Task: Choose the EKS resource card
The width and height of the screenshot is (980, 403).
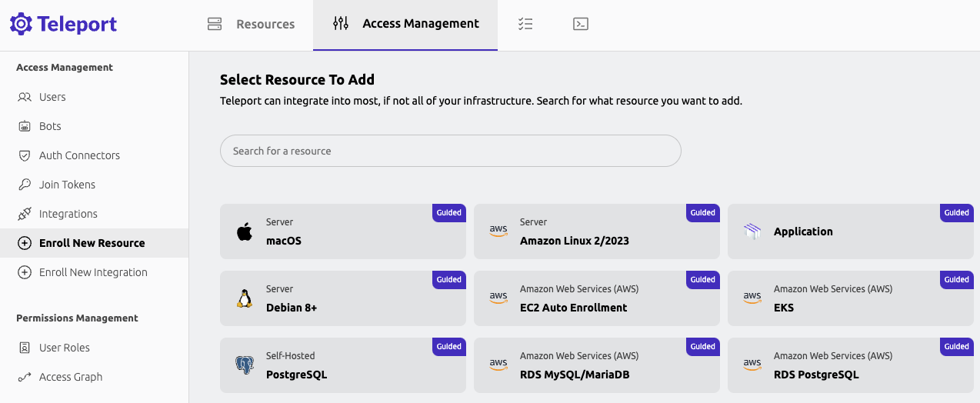Action: [x=851, y=298]
